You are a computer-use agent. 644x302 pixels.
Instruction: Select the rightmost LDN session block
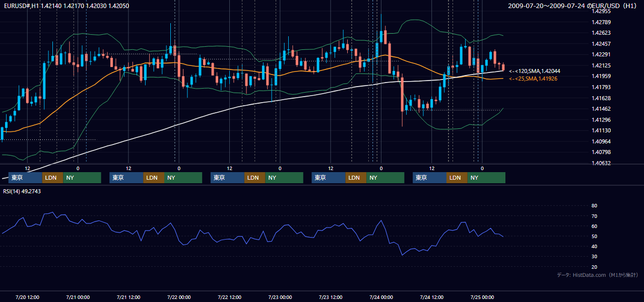tap(457, 178)
